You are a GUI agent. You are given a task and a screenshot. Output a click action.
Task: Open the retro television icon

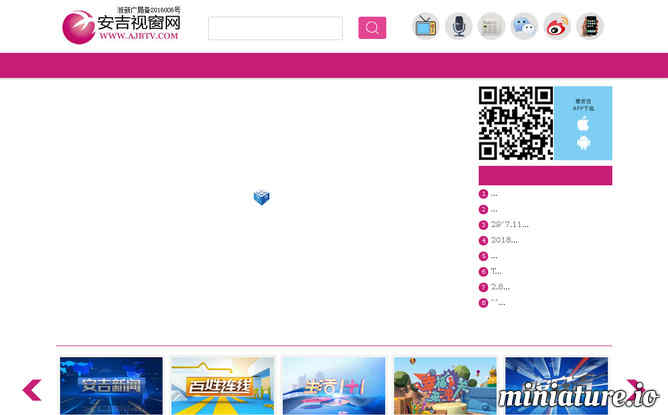click(426, 26)
